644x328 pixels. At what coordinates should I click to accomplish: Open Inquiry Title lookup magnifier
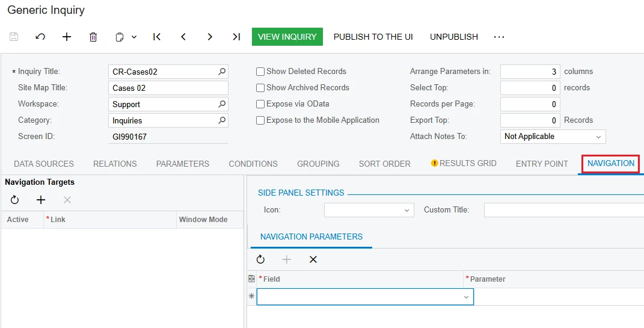coord(222,72)
